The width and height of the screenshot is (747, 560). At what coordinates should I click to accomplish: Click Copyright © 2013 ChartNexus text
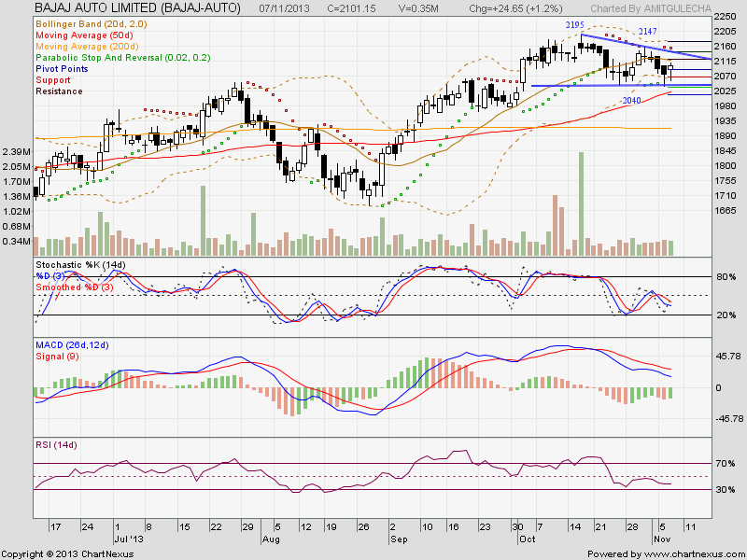click(x=68, y=554)
